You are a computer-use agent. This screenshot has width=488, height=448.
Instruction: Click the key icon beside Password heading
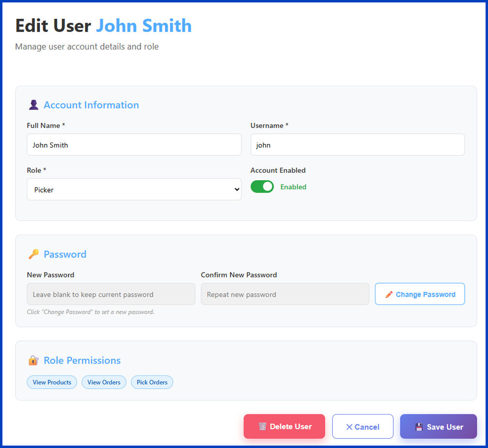pos(33,254)
